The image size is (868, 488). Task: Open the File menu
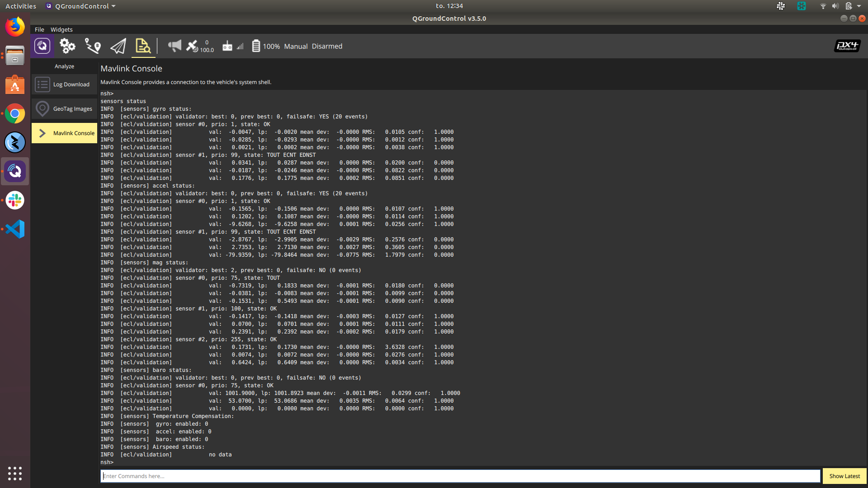coord(39,29)
